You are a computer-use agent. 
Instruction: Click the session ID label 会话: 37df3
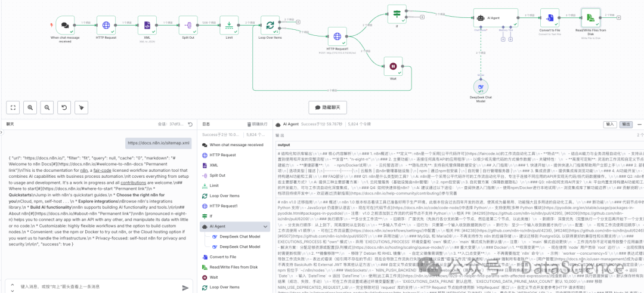click(x=172, y=124)
